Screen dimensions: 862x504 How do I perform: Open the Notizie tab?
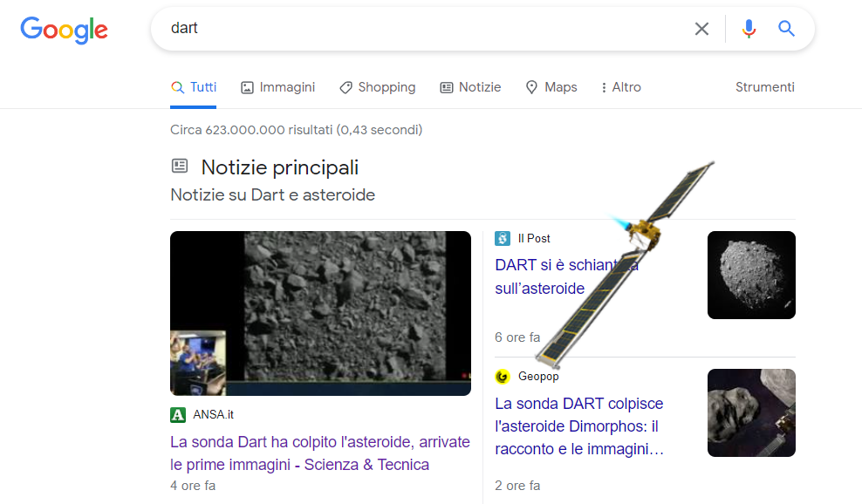470,87
